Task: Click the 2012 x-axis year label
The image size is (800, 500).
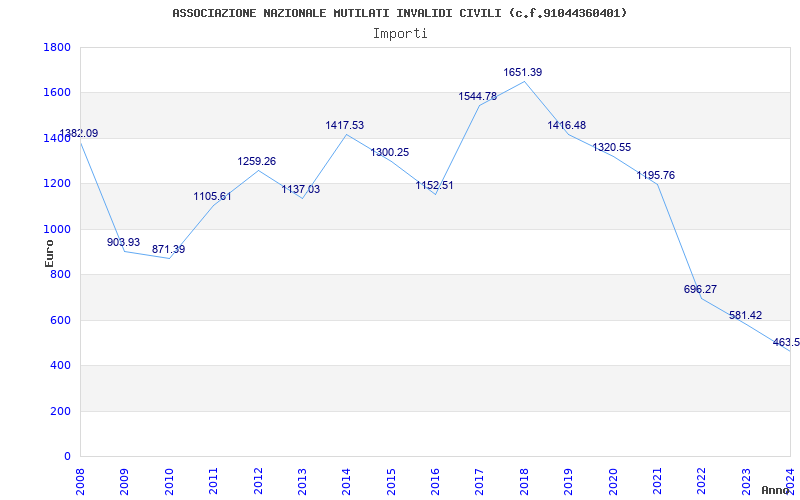Action: tap(258, 481)
